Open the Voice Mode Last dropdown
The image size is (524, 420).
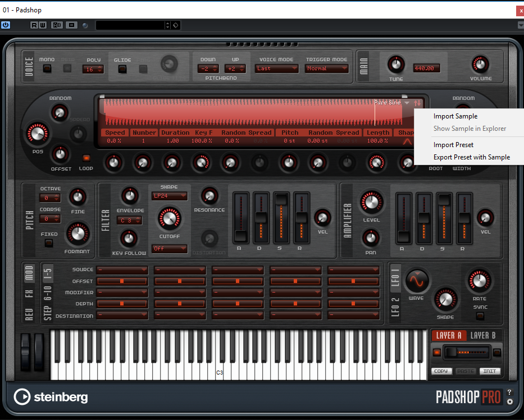click(x=276, y=69)
